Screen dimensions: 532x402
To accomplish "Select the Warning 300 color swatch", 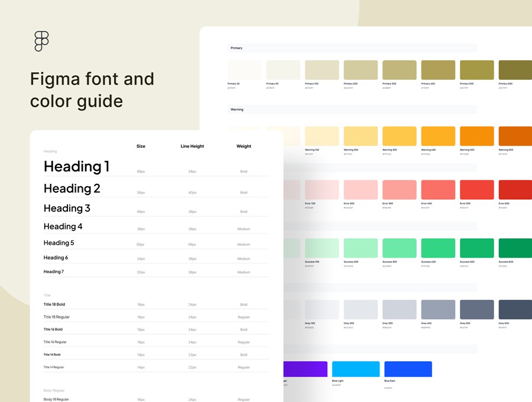I will coord(399,135).
